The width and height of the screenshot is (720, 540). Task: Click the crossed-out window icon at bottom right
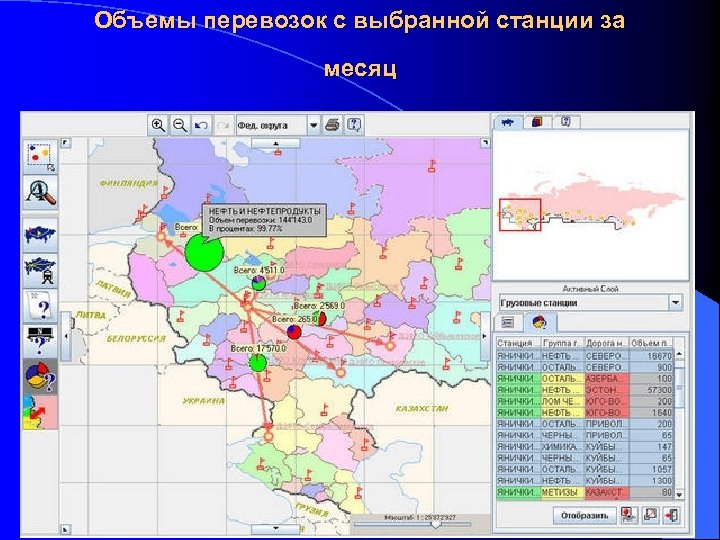pyautogui.click(x=650, y=515)
